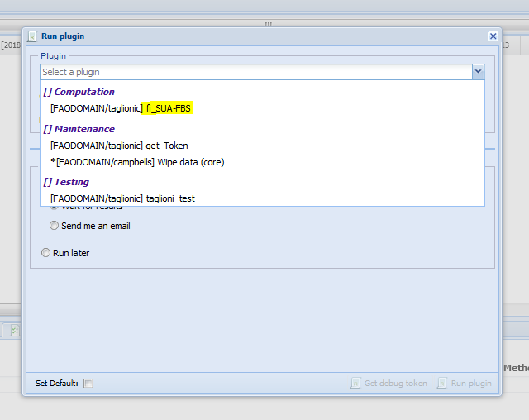Click the Get debug token icon
The height and width of the screenshot is (420, 529).
(355, 384)
